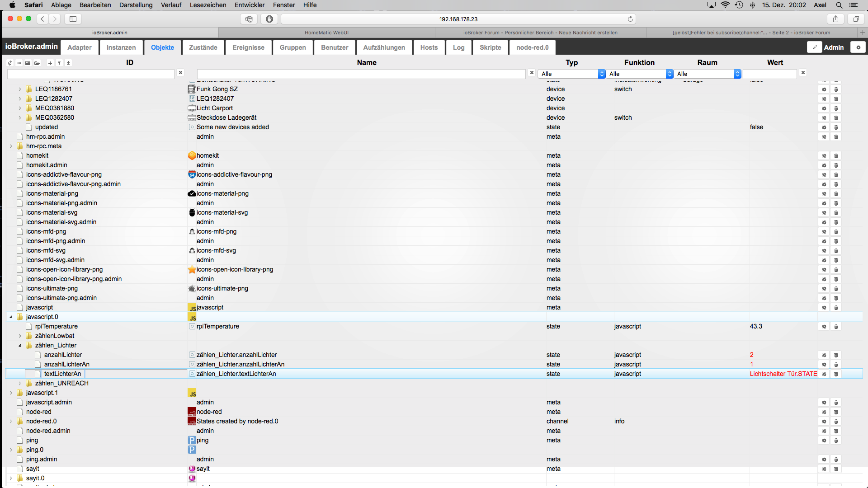The image size is (868, 488).
Task: Expand the MEQ0361880 device folder
Action: point(20,108)
